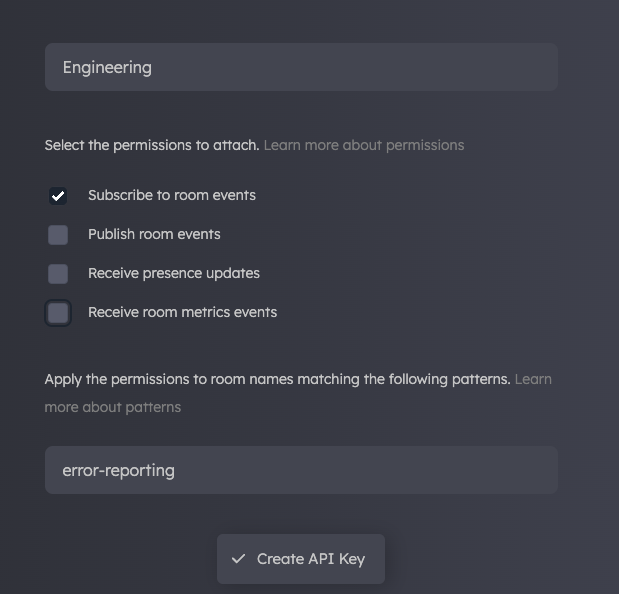
Task: Select the 'Receive presence updates' label text
Action: [174, 274]
